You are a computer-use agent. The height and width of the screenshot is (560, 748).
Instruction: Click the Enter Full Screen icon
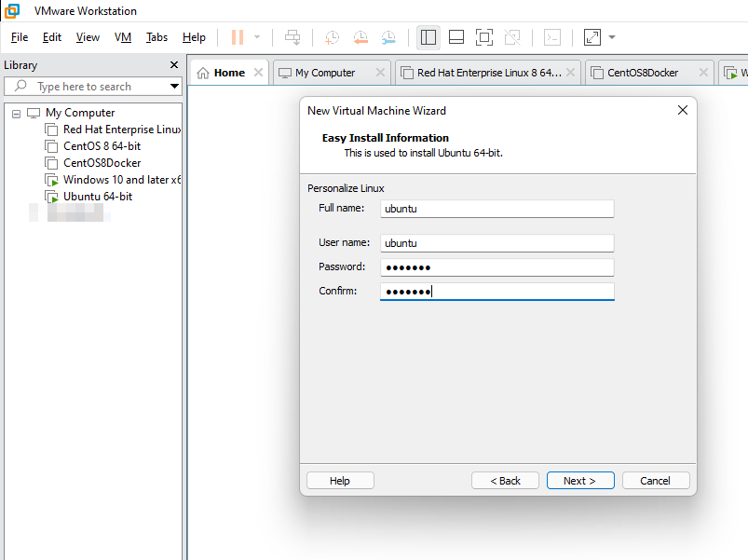point(484,37)
